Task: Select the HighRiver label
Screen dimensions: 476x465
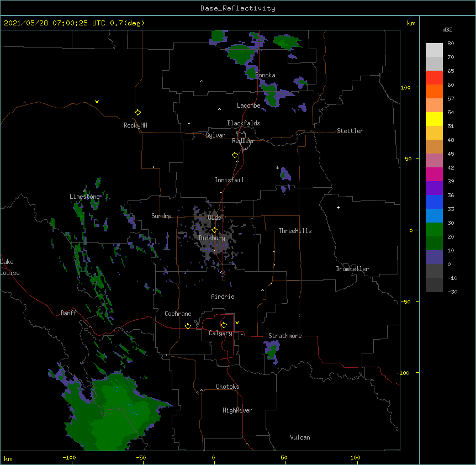Action: click(x=237, y=410)
